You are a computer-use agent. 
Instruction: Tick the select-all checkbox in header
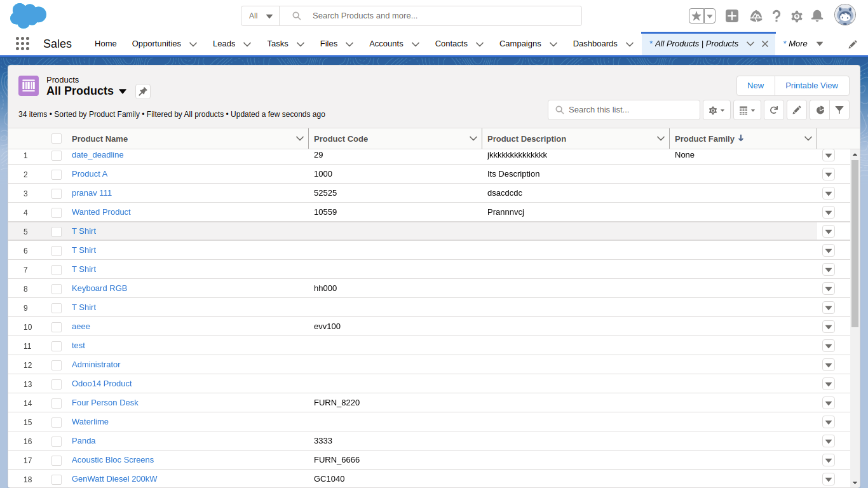(57, 139)
